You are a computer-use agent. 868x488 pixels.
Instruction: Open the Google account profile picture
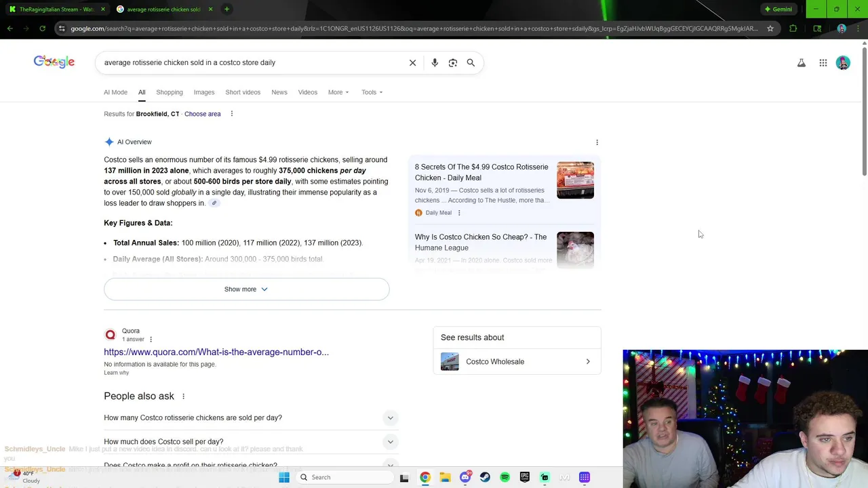[x=843, y=63]
